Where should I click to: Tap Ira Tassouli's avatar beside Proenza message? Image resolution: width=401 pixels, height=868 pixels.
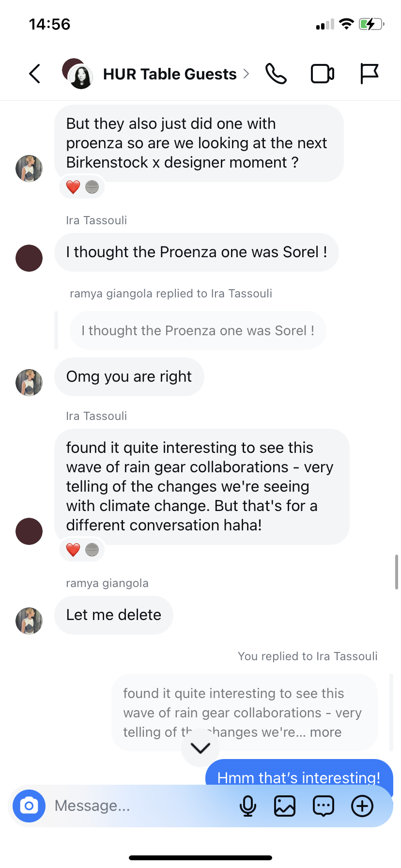point(29,258)
